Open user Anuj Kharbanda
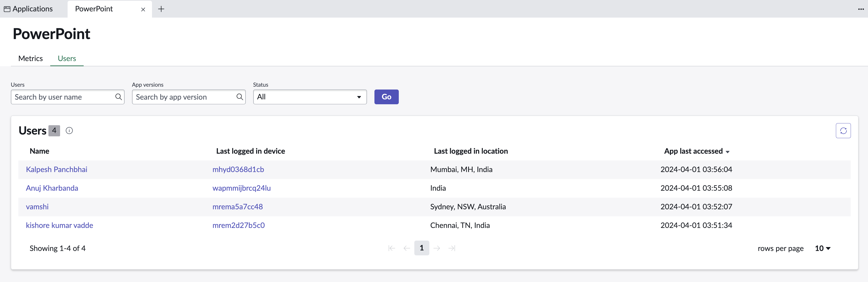 [x=52, y=188]
